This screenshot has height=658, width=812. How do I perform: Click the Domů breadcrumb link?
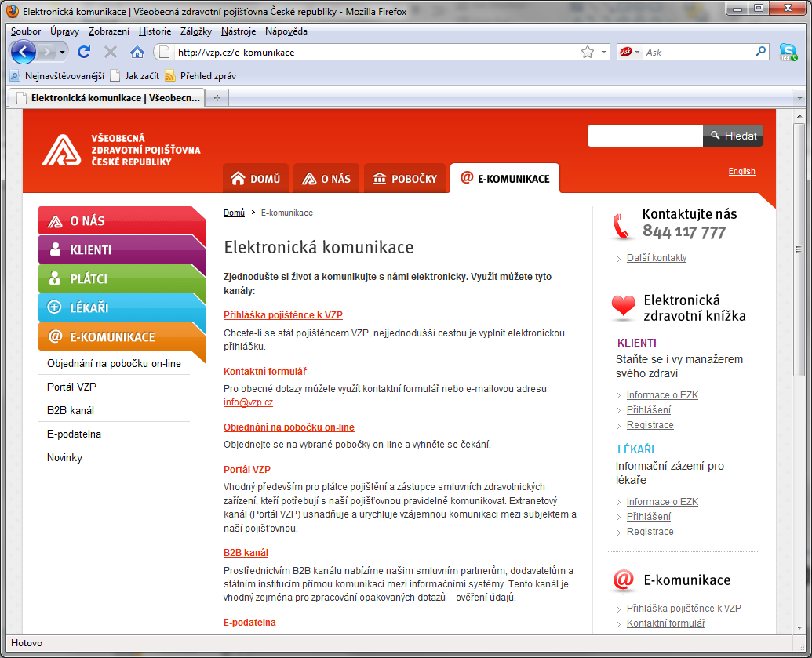[234, 213]
